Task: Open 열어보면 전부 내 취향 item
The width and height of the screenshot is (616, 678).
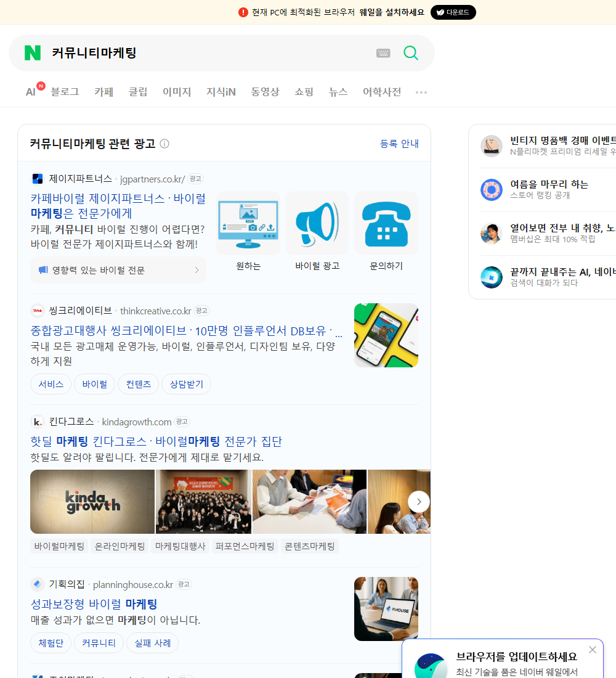Action: [548, 233]
